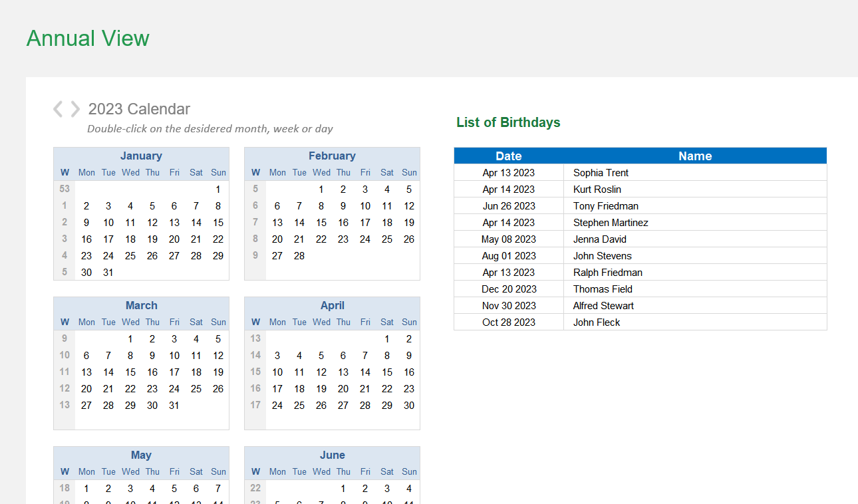Click day 28 in February
The image size is (858, 504).
[x=299, y=255]
